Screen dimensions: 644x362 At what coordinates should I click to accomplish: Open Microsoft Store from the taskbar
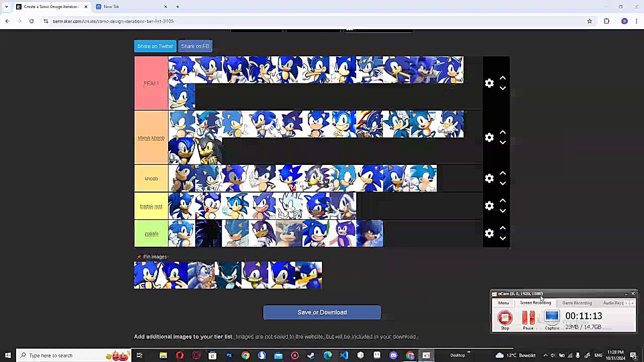212,355
